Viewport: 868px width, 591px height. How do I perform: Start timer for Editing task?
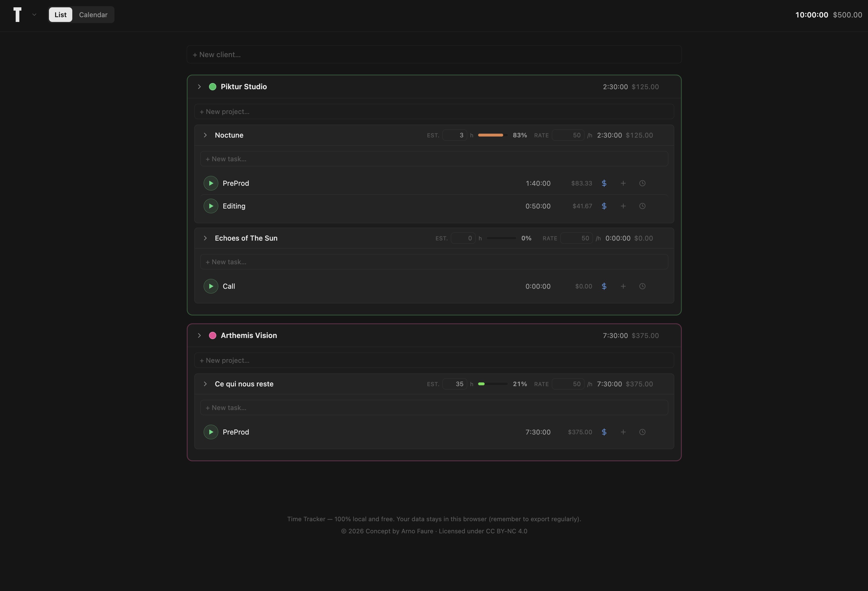211,206
